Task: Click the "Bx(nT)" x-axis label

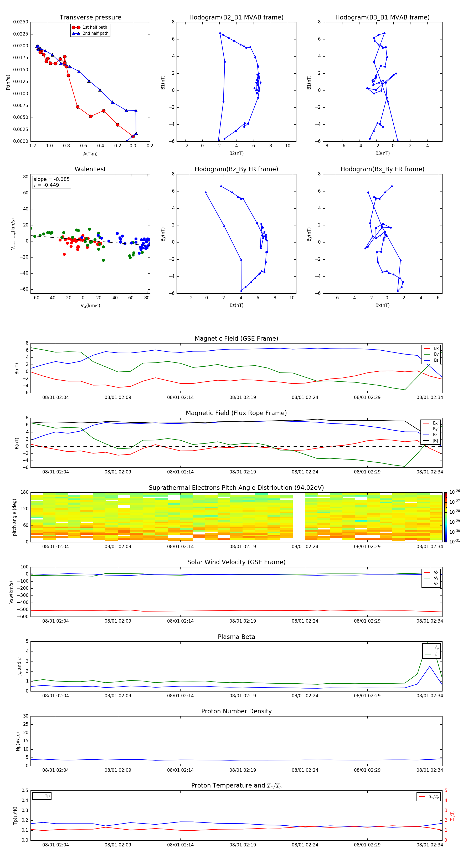Action: [382, 305]
